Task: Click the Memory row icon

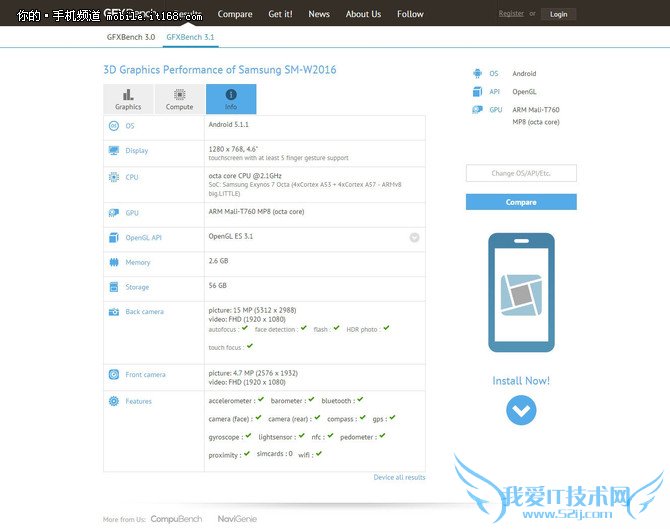Action: (114, 262)
